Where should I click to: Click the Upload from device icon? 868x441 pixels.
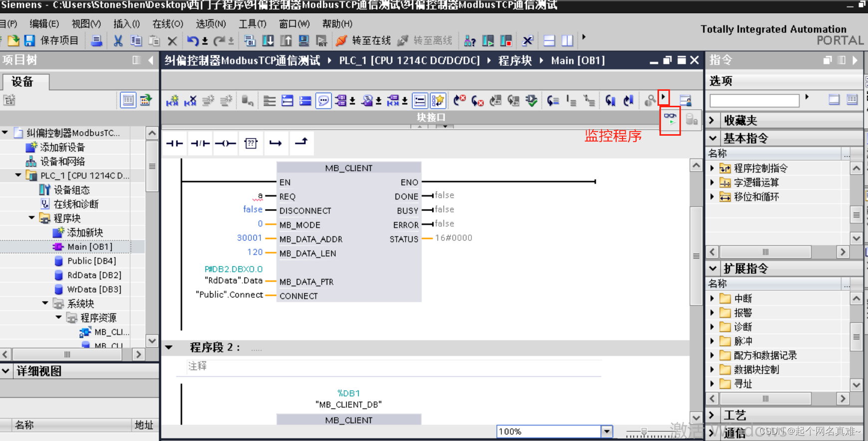click(286, 41)
